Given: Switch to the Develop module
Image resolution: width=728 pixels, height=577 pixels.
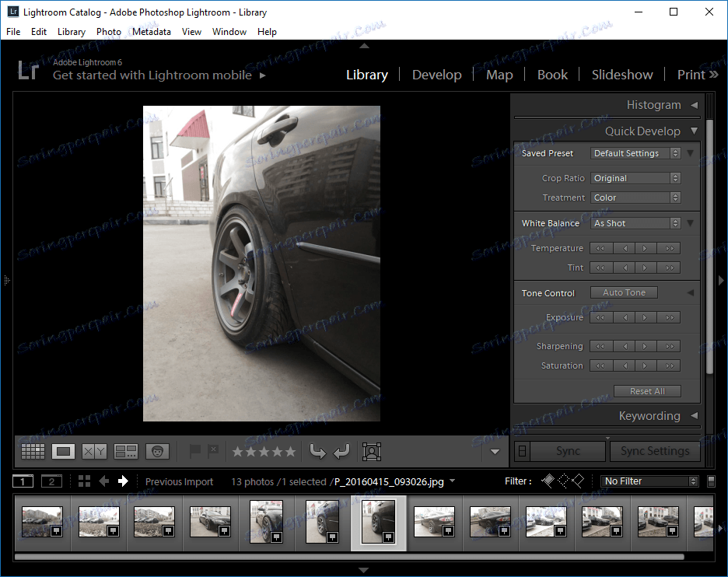Looking at the screenshot, I should [437, 75].
